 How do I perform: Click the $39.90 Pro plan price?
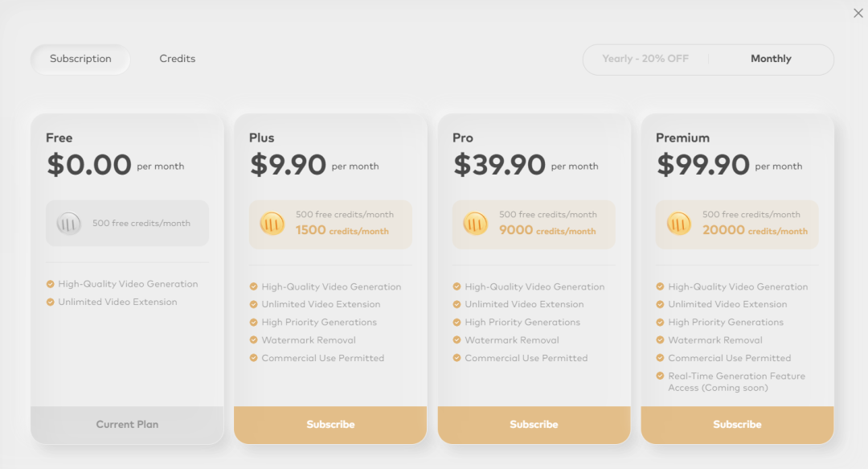pyautogui.click(x=499, y=165)
